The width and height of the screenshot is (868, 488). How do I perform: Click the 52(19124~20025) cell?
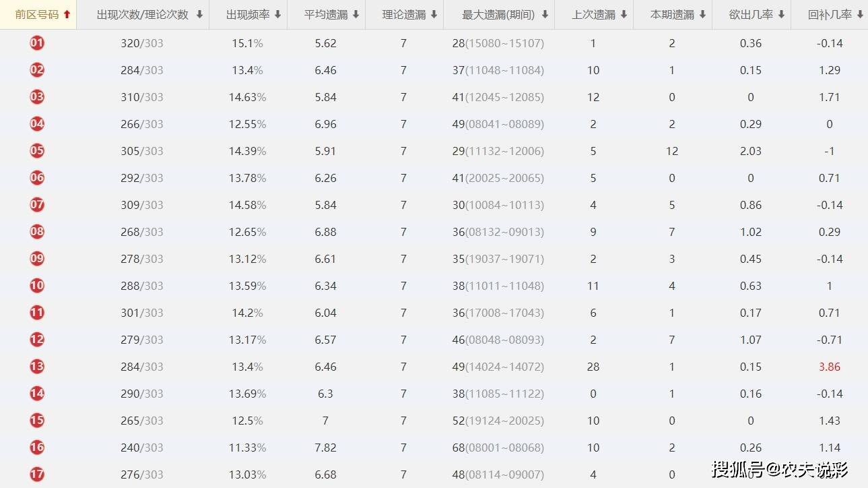(498, 421)
